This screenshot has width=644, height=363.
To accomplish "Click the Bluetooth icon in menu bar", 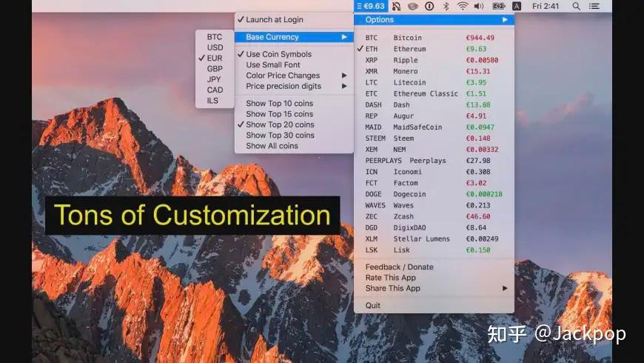I will pyautogui.click(x=446, y=6).
